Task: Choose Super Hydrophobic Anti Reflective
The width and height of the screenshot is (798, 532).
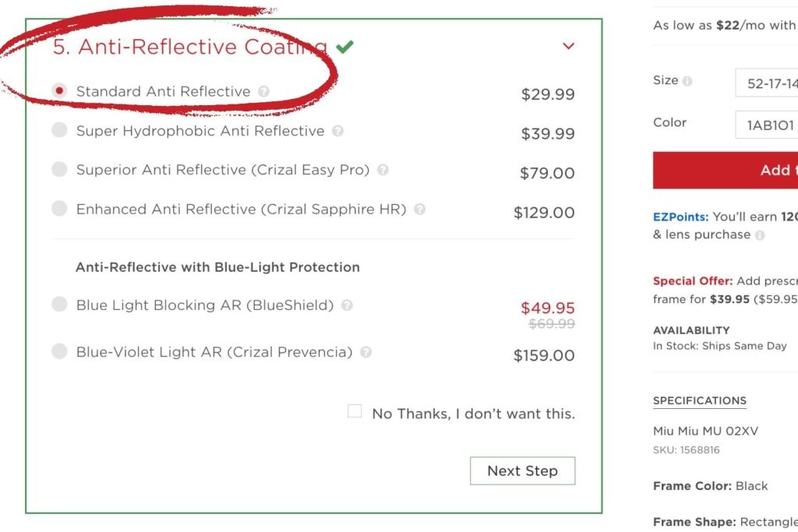Action: [59, 131]
